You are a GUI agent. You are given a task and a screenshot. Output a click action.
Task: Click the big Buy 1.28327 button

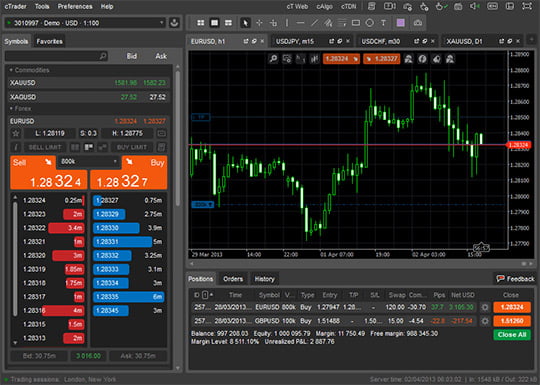tap(129, 173)
